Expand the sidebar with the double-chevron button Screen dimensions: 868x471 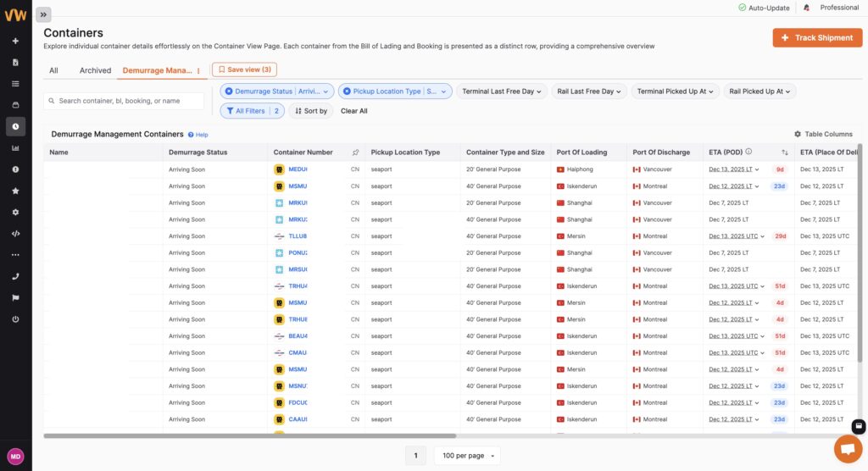click(43, 14)
